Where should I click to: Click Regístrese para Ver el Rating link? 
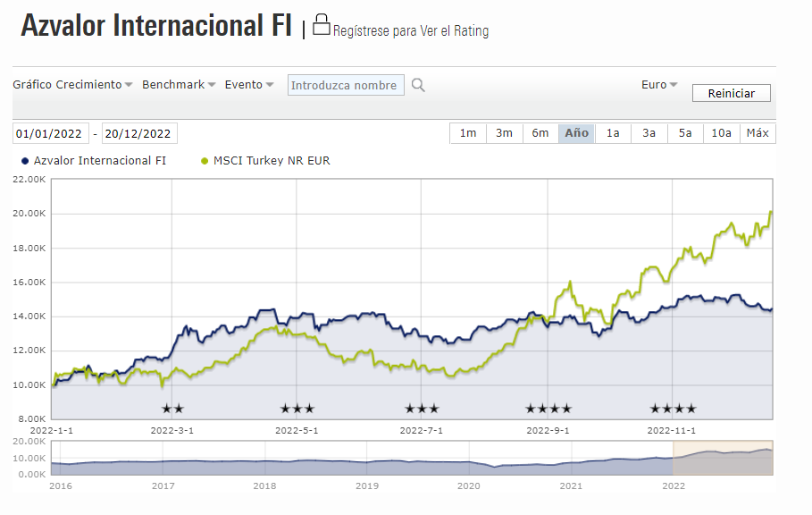click(411, 31)
